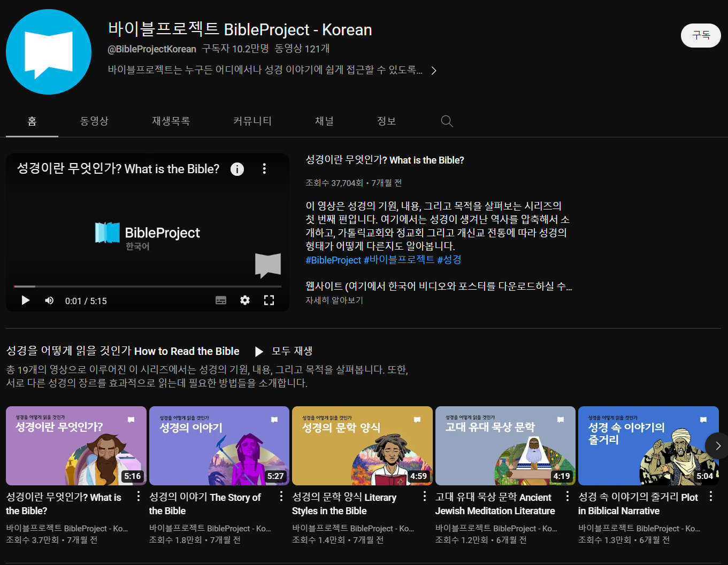Open the '성경을 어떻게 읽을 것인가 How to Read the Bible' playlist title
This screenshot has height=565, width=728.
pyautogui.click(x=122, y=351)
